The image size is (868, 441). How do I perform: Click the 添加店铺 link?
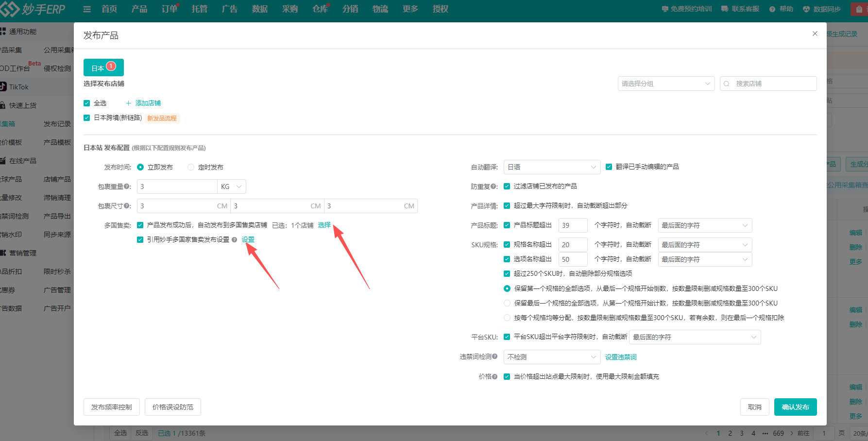click(x=143, y=103)
